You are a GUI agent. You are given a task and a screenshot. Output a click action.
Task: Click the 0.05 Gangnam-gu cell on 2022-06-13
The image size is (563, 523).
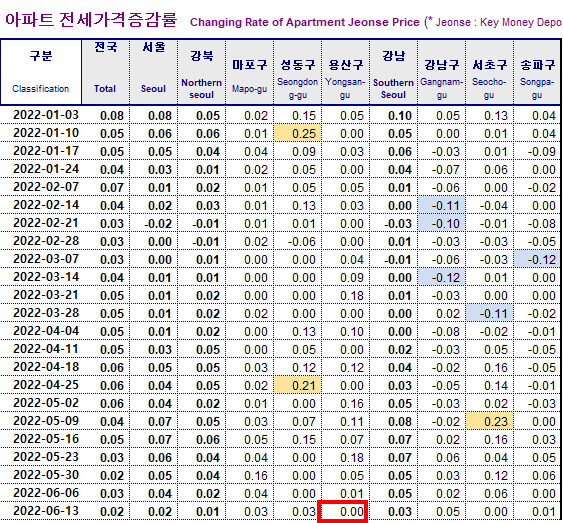click(x=442, y=511)
